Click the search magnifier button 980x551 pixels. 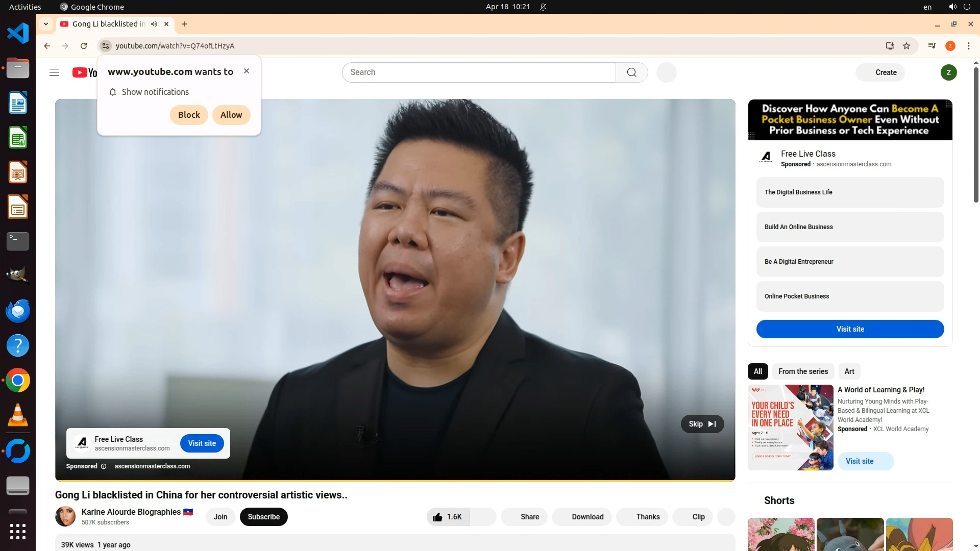pos(631,72)
